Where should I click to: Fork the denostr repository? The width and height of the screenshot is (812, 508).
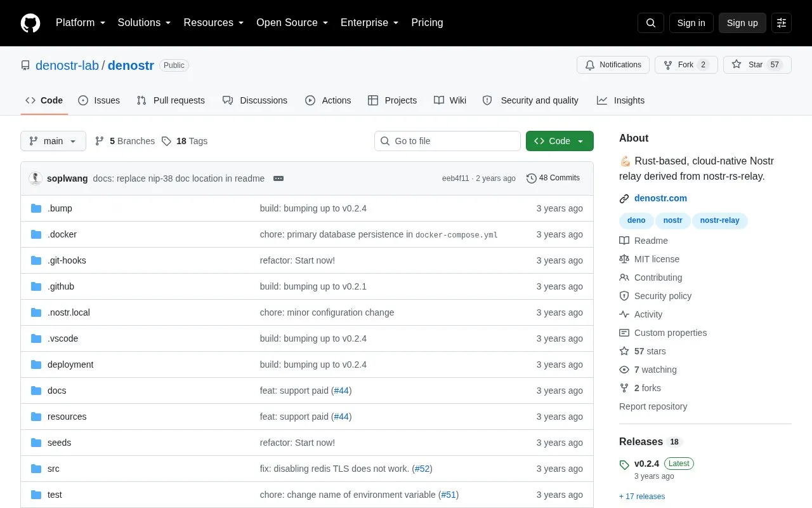(686, 65)
